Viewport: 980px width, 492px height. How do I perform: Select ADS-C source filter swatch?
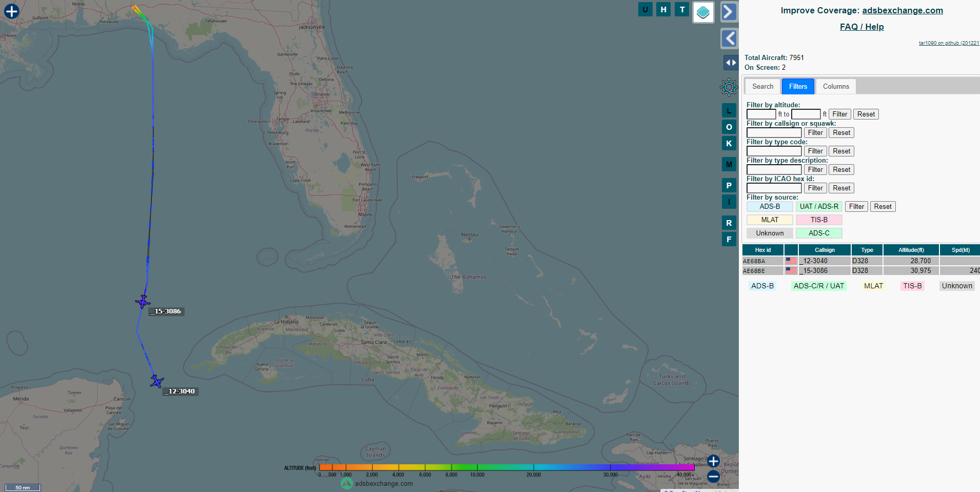[x=819, y=233]
